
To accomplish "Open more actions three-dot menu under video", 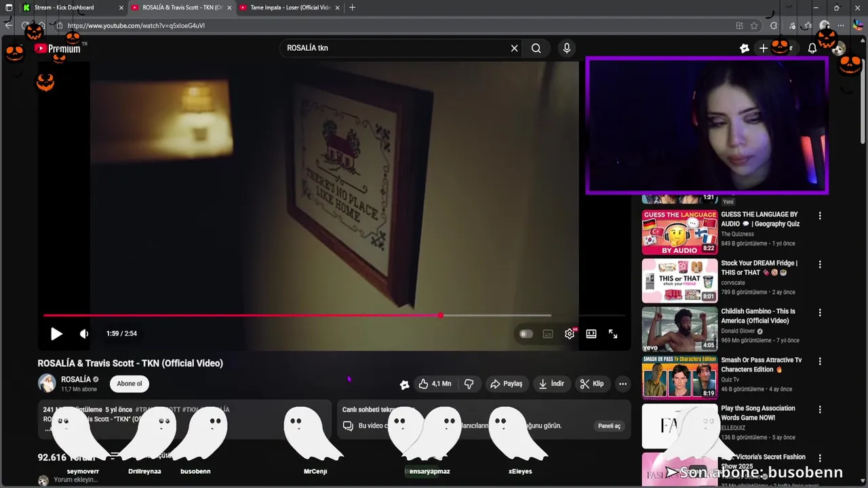I will click(x=623, y=384).
